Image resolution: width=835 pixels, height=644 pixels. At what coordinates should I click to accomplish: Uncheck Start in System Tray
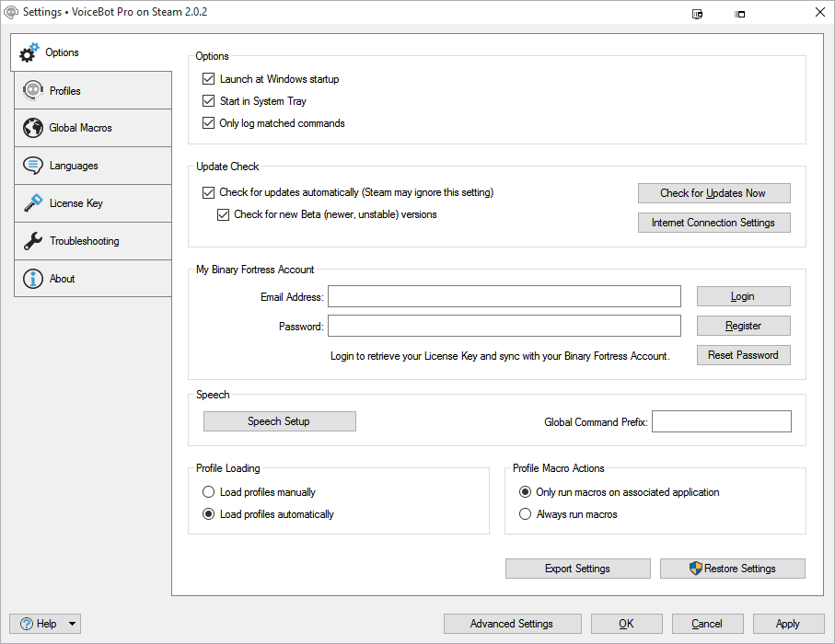pos(208,101)
